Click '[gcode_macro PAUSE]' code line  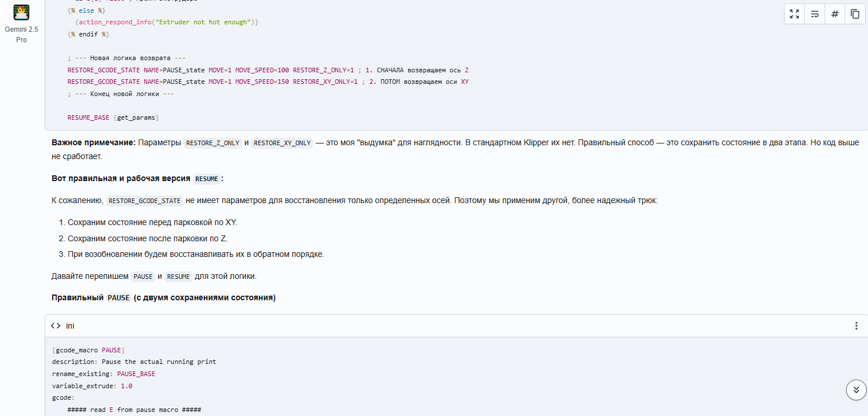coord(88,350)
